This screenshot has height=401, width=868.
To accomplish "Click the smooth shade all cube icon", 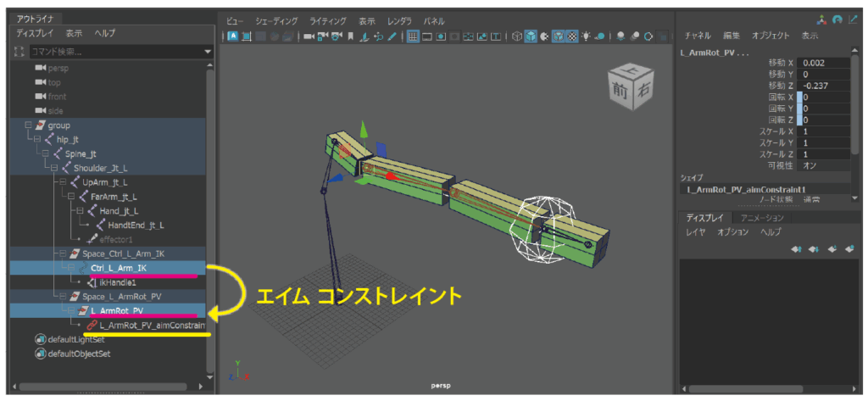I will point(531,36).
